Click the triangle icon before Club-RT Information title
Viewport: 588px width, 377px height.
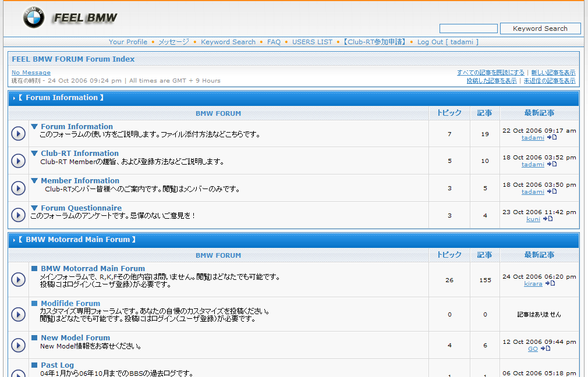click(x=34, y=153)
